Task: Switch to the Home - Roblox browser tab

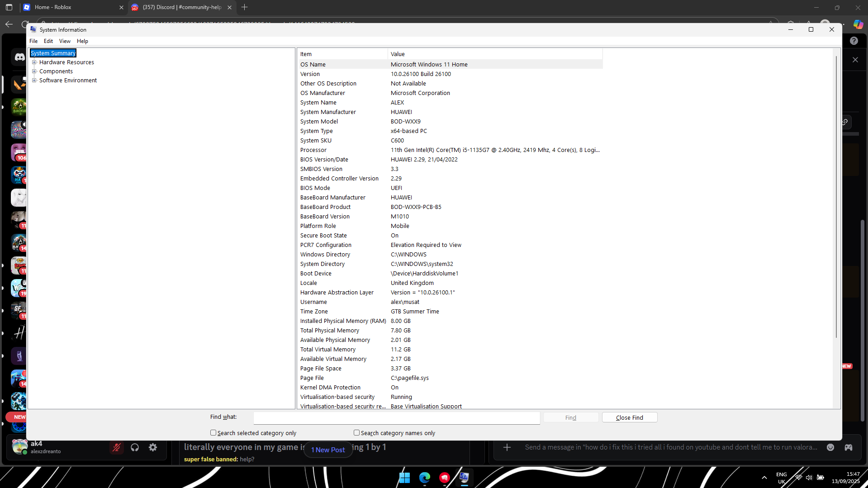Action: click(x=74, y=7)
